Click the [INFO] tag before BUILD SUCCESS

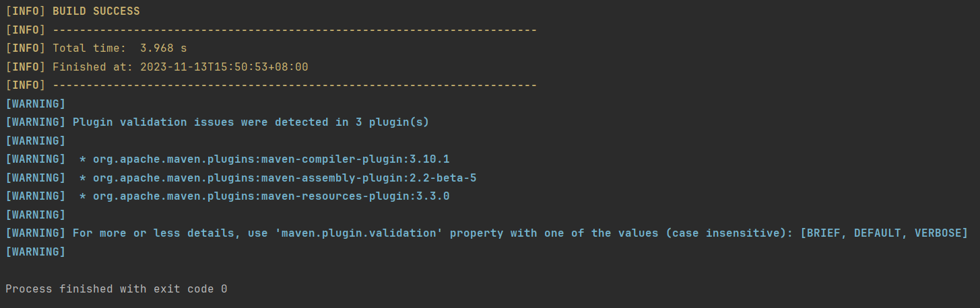26,11
